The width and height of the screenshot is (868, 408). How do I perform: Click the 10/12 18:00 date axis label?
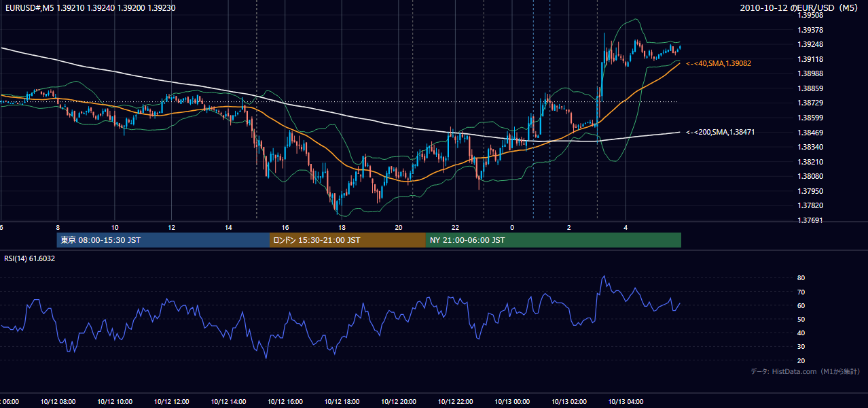pyautogui.click(x=342, y=402)
